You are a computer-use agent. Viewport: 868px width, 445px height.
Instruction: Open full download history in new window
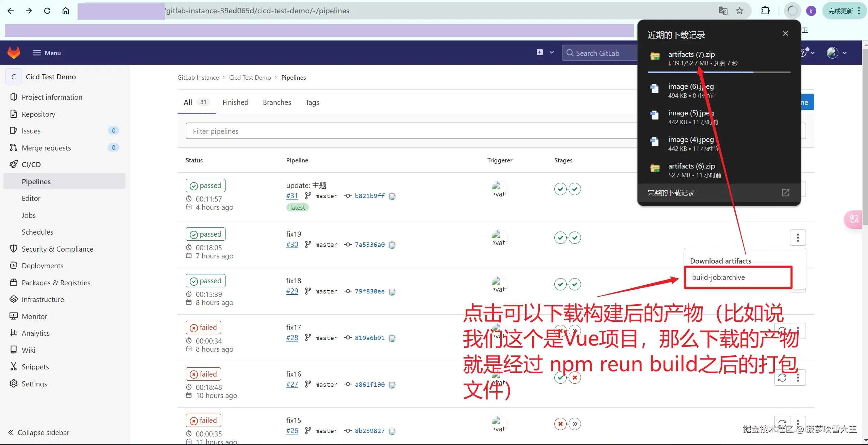(785, 193)
